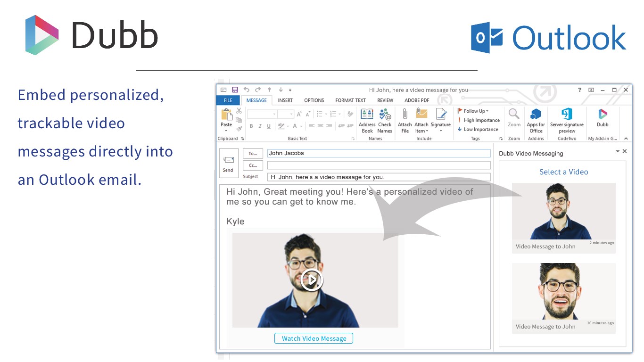
Task: Toggle italic formatting
Action: (260, 126)
